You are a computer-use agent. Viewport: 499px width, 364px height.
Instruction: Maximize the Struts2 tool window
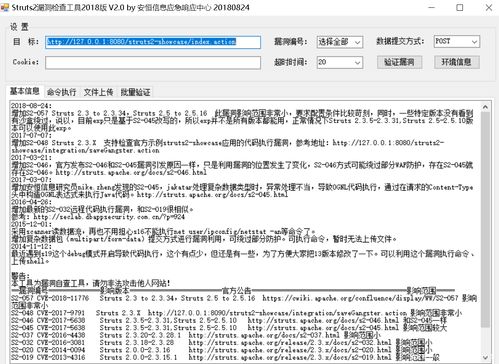(x=460, y=7)
